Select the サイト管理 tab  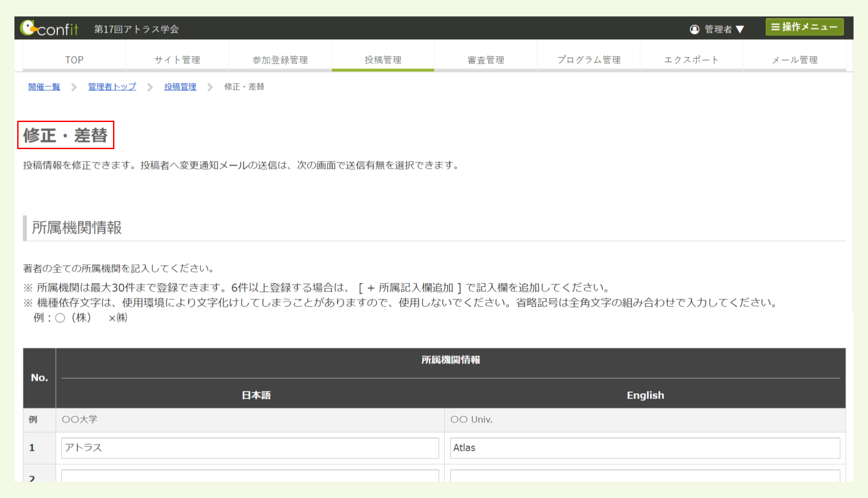tap(177, 59)
